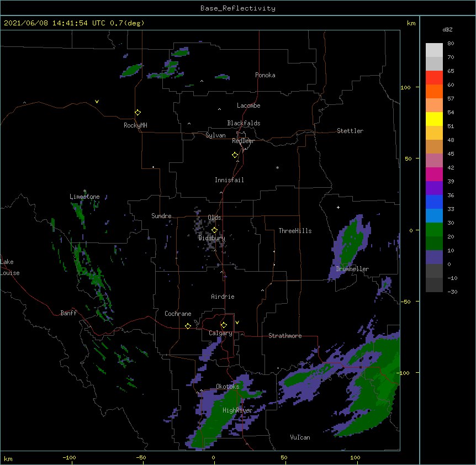
Task: Select the Olds town label
Action: pyautogui.click(x=214, y=218)
